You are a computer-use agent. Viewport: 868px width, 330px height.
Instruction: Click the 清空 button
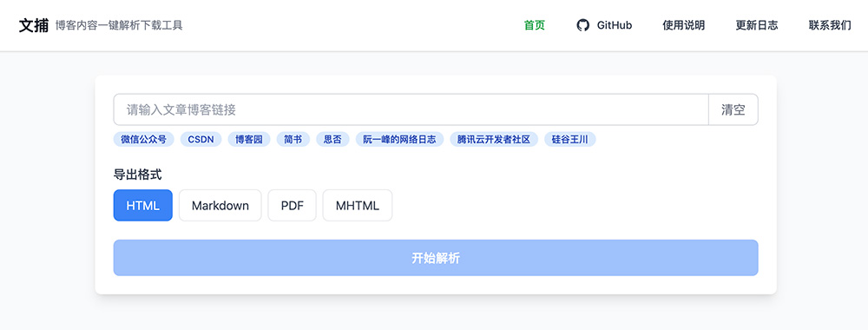pos(733,109)
